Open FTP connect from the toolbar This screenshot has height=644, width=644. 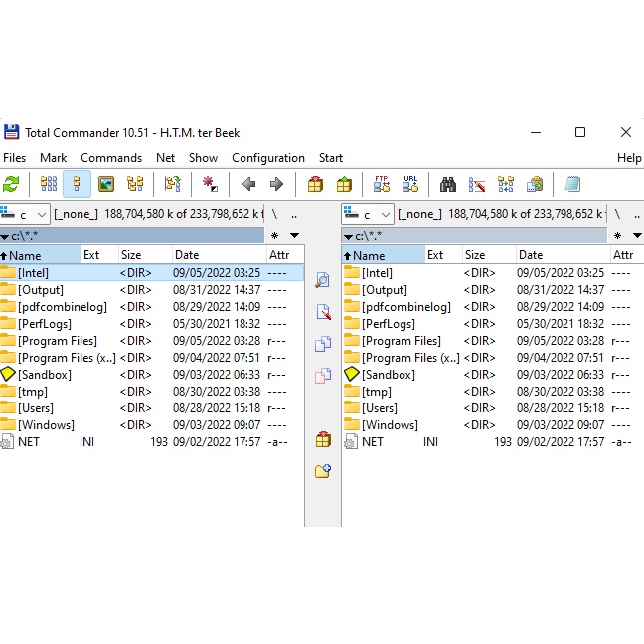click(x=382, y=184)
